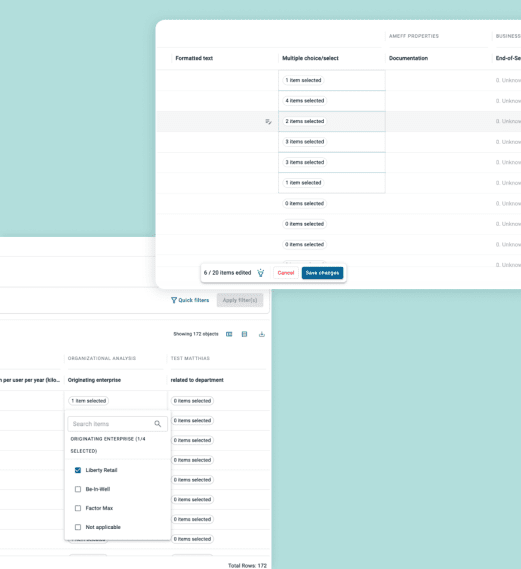
Task: Check the Be-In-Well checkbox
Action: (x=78, y=489)
